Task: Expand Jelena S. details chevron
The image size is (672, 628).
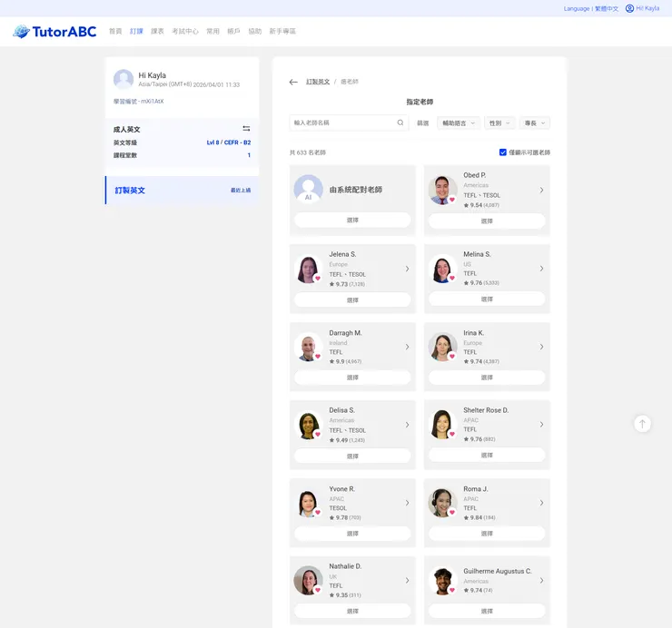Action: (x=407, y=269)
